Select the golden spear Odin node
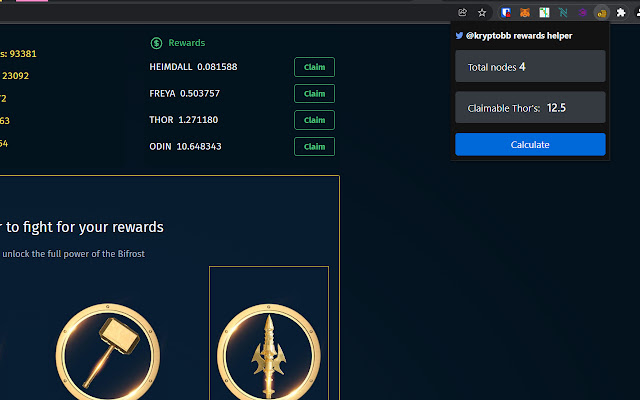Image resolution: width=640 pixels, height=400 pixels. click(x=269, y=354)
